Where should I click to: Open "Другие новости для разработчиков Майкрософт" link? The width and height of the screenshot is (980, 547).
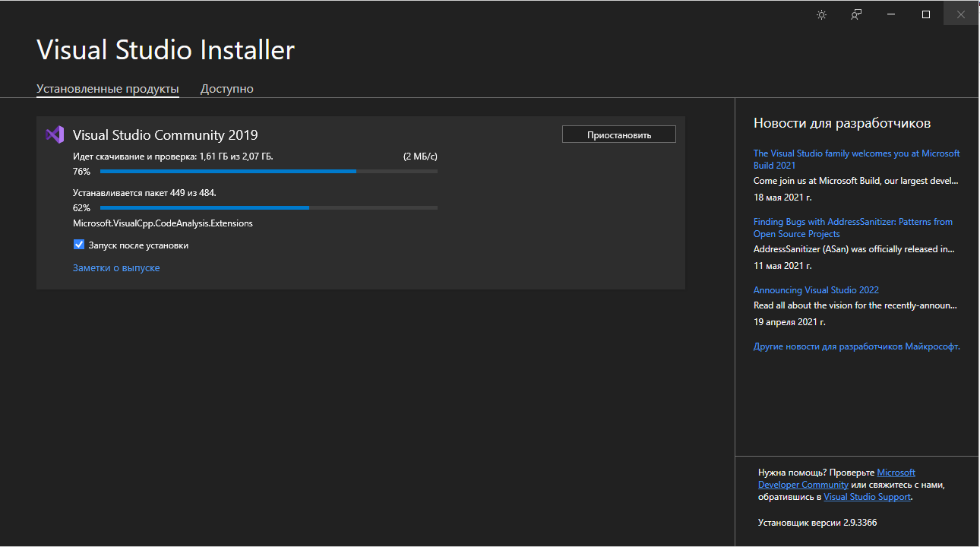click(x=857, y=346)
